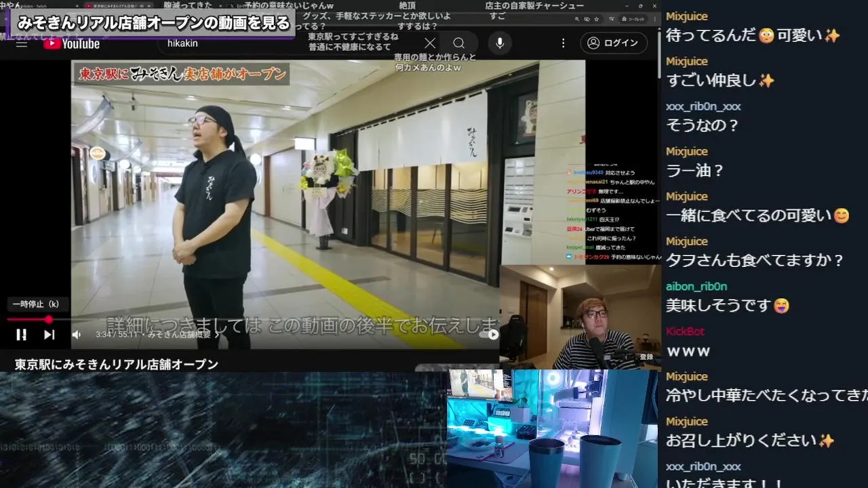Select KickBot message ｗｗｗ
The image size is (868, 488).
(x=688, y=351)
